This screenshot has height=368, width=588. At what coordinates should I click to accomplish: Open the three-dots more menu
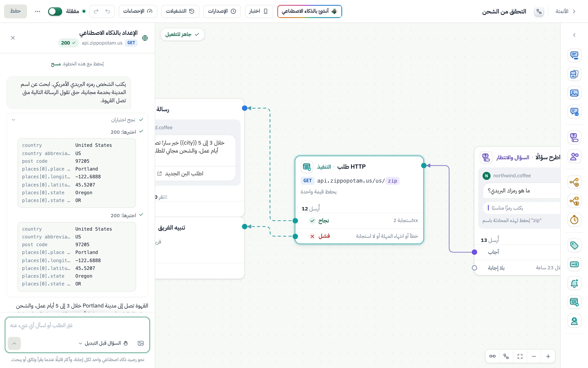point(37,11)
